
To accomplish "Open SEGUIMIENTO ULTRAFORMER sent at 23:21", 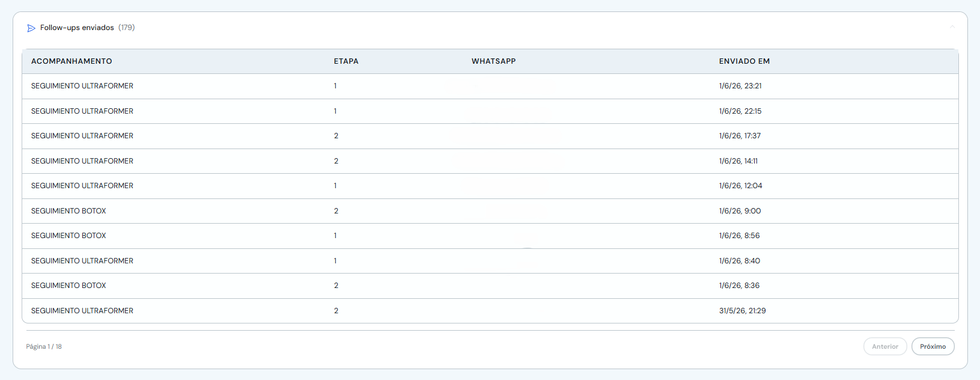I will click(x=82, y=86).
